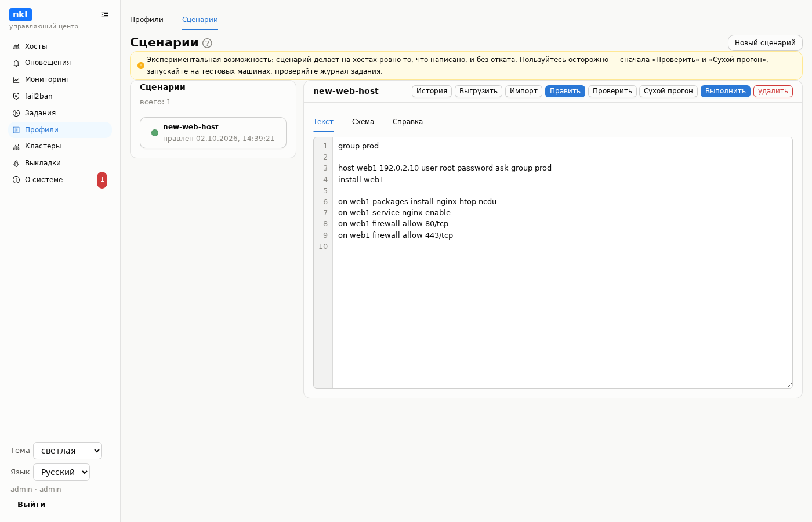
Task: Click the Профили sidebar icon
Action: coord(16,130)
